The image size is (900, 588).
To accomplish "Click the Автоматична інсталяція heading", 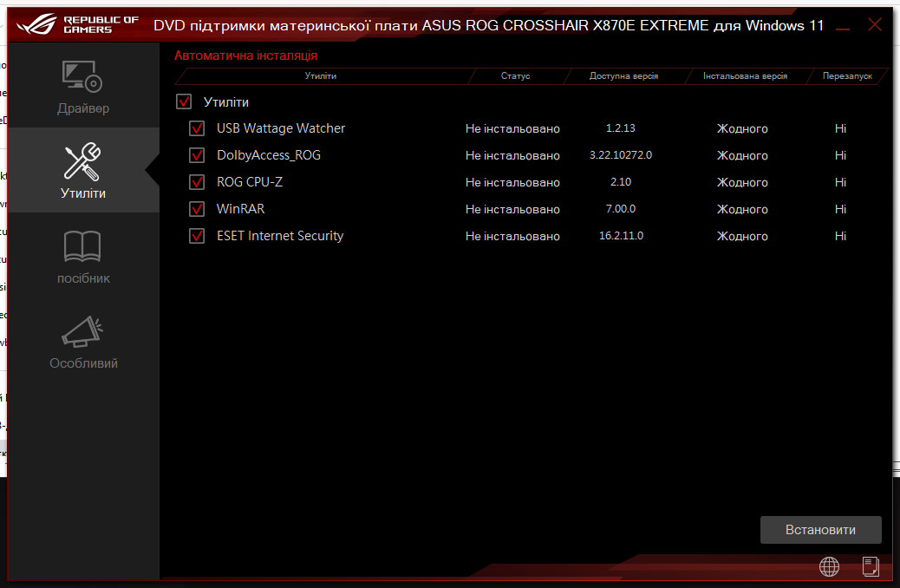I will click(245, 56).
